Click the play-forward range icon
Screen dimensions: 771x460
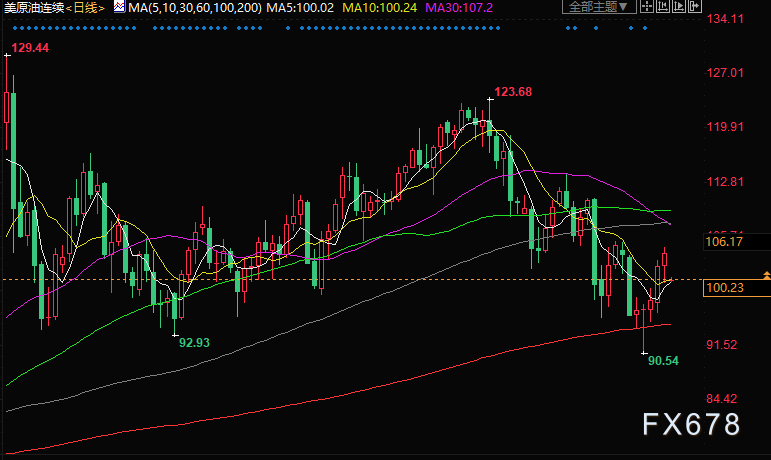click(679, 6)
